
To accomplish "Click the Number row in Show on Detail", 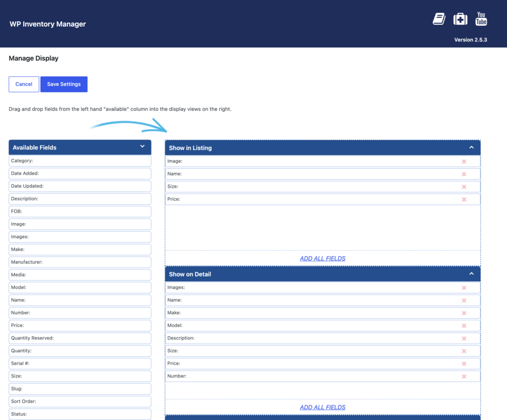I will [323, 376].
